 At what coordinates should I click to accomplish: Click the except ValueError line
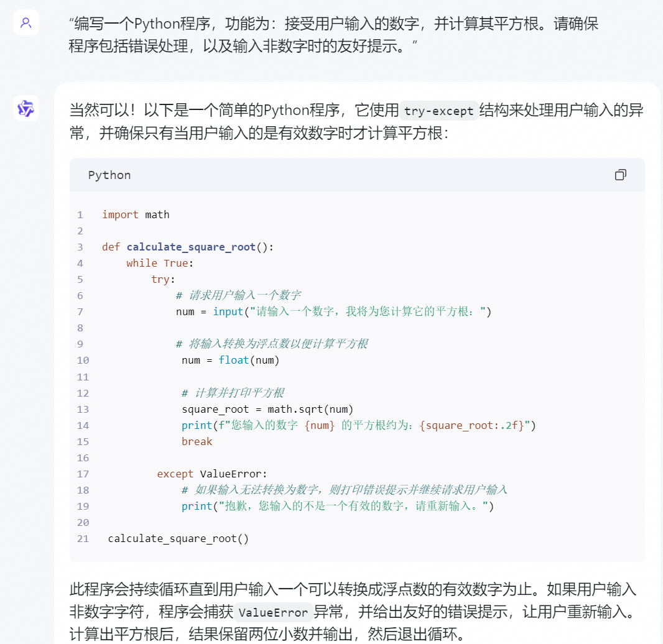[212, 474]
